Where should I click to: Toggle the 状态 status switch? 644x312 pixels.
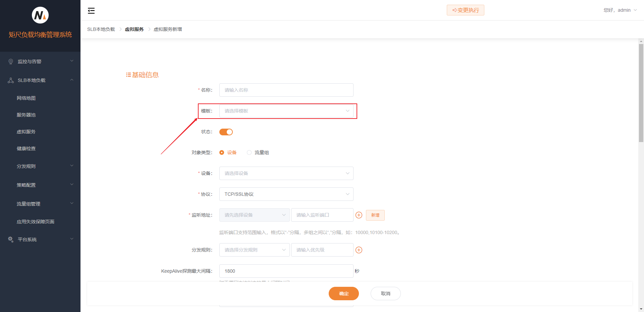pos(226,132)
